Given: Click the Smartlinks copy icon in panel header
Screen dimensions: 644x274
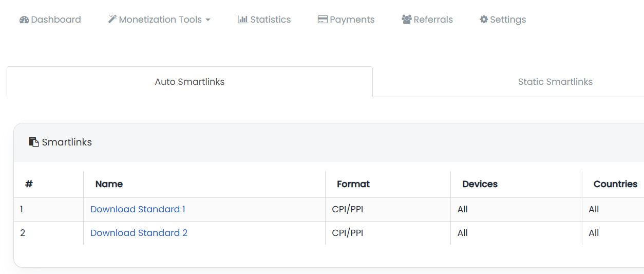Looking at the screenshot, I should [34, 142].
